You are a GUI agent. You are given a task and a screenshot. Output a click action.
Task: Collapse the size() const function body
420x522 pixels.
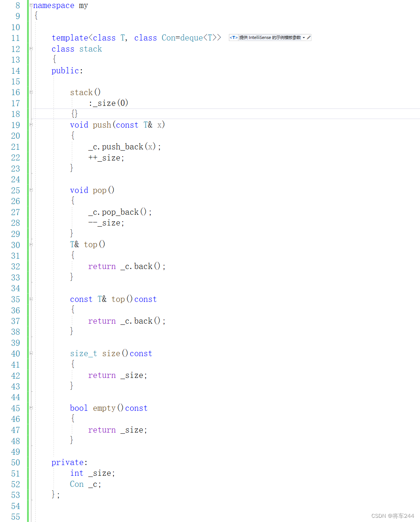tap(31, 353)
